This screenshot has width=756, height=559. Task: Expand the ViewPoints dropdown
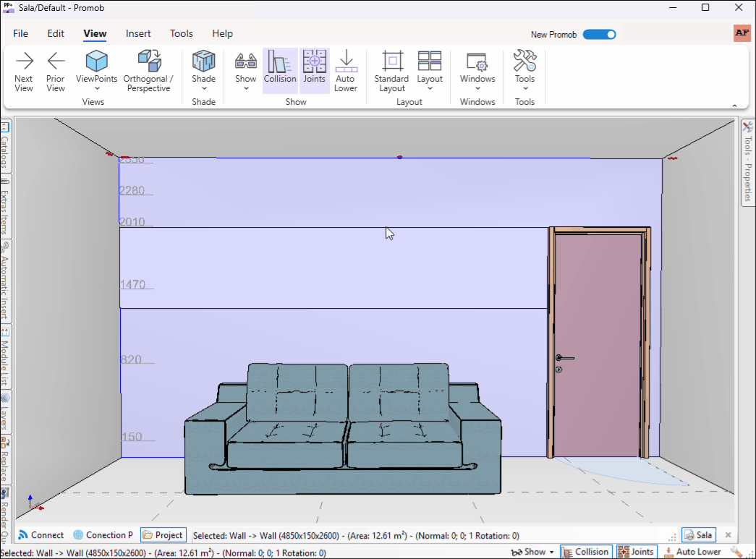click(x=97, y=88)
